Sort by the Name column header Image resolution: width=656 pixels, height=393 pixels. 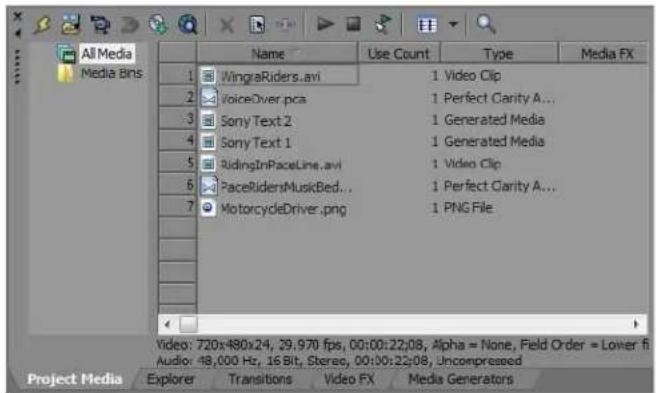click(277, 54)
